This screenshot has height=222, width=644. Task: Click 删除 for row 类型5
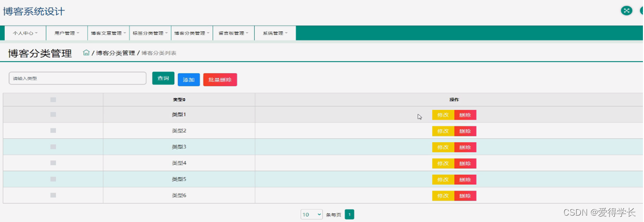coord(465,180)
